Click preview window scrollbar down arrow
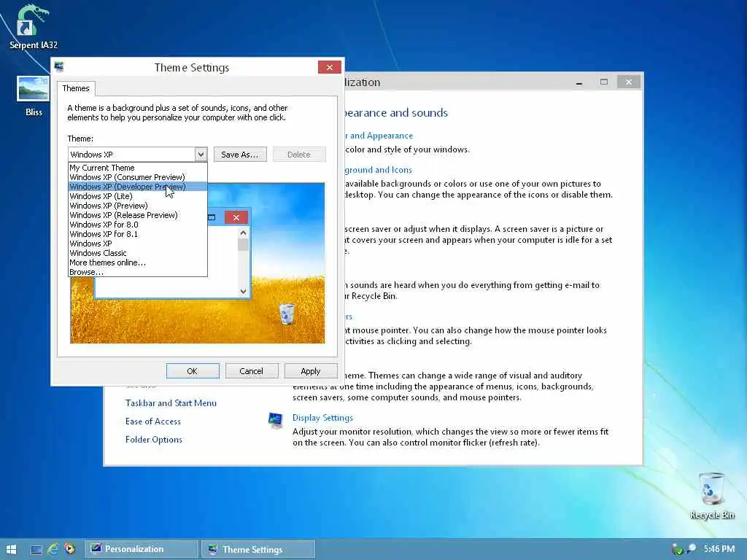The height and width of the screenshot is (560, 747). tap(243, 291)
